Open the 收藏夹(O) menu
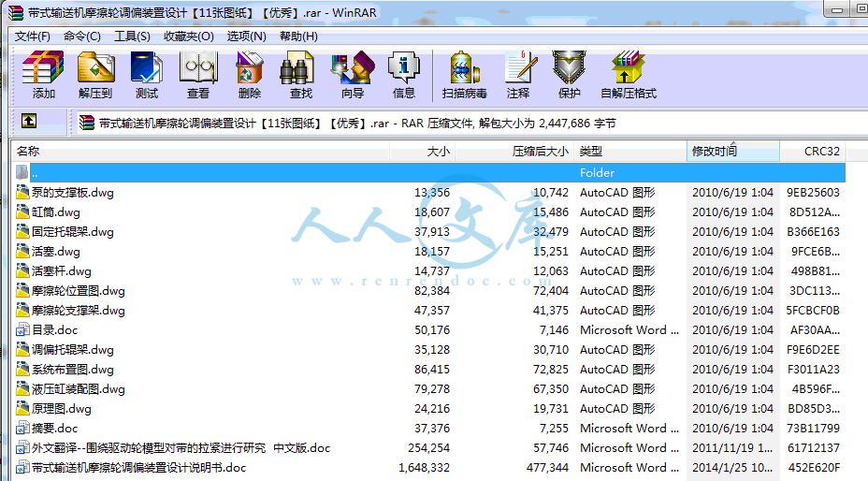The width and height of the screenshot is (868, 481). (189, 36)
